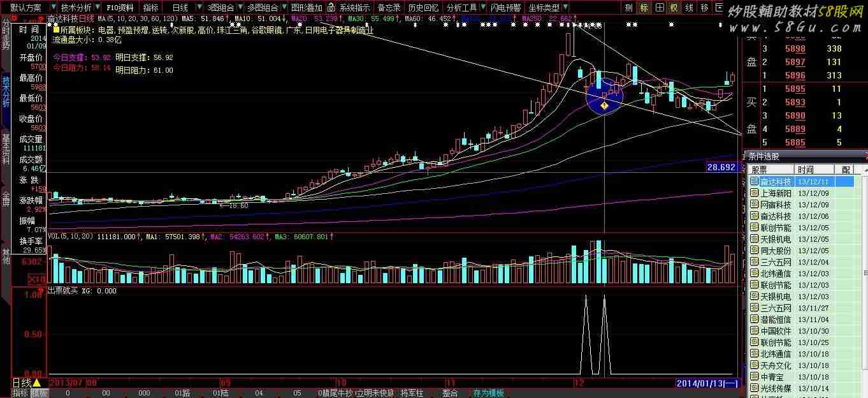
Task: Click the 28.692 price axis label
Action: (x=721, y=167)
